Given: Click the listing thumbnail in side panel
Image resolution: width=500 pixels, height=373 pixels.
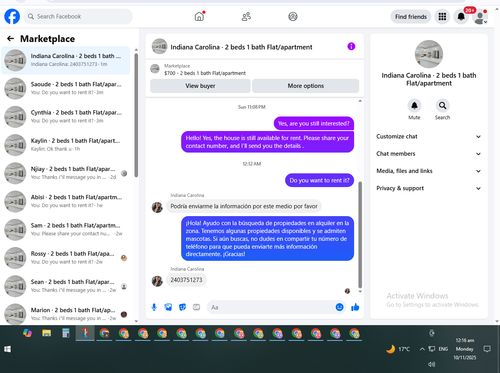Looking at the screenshot, I should click(x=429, y=54).
